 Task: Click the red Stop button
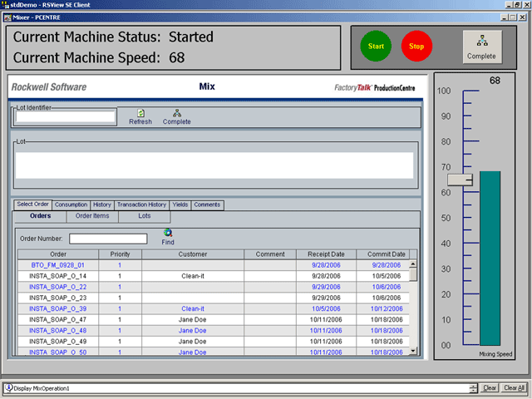416,47
